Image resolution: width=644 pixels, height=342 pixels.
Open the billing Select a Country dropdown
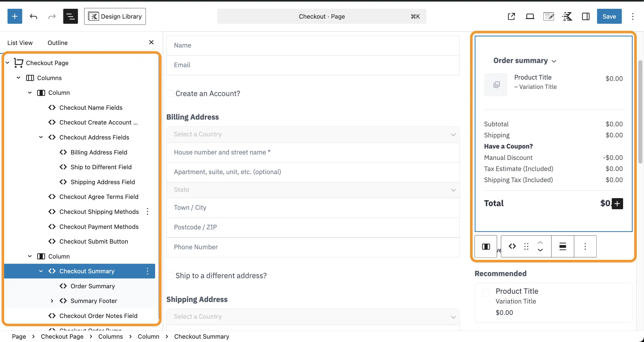[x=313, y=134]
